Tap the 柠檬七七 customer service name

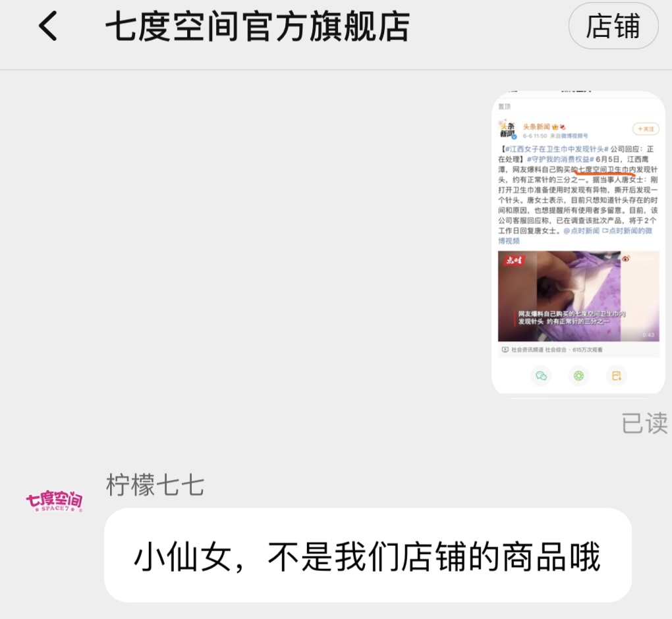155,485
